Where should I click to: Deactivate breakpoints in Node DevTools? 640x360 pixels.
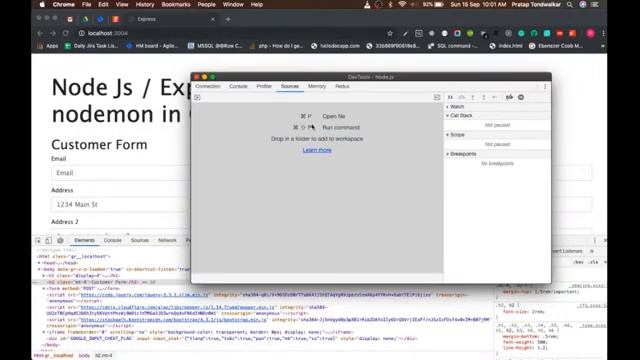click(509, 97)
